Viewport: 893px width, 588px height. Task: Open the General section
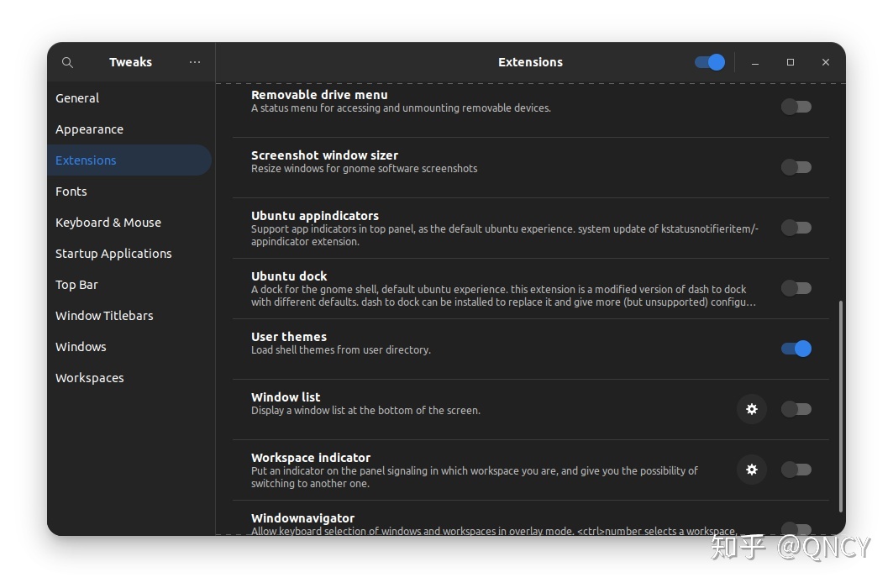129,98
